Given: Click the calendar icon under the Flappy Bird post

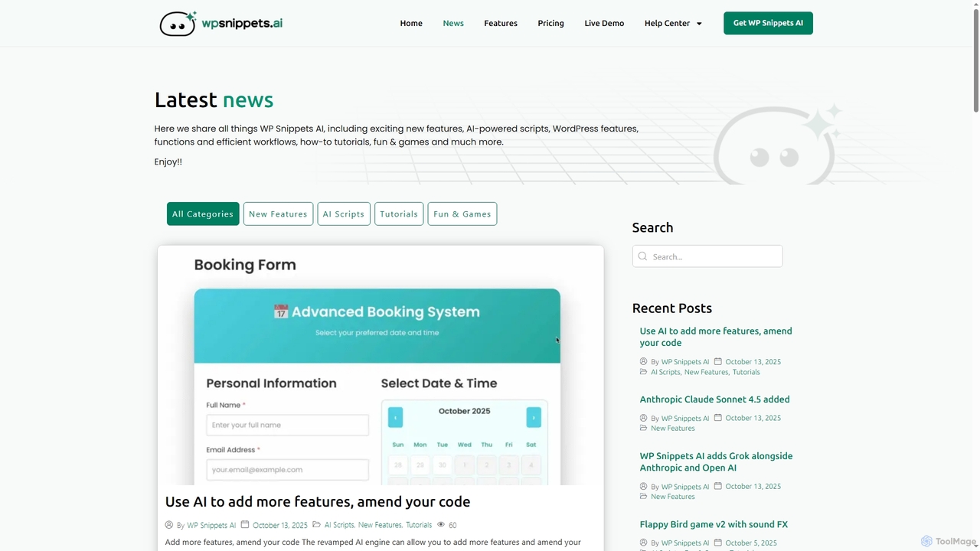Looking at the screenshot, I should click(718, 543).
